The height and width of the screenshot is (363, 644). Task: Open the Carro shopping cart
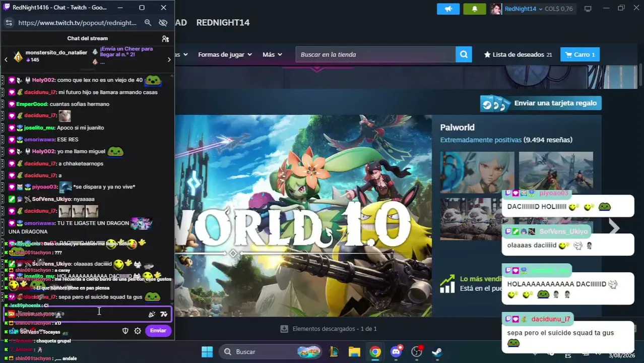(x=580, y=54)
